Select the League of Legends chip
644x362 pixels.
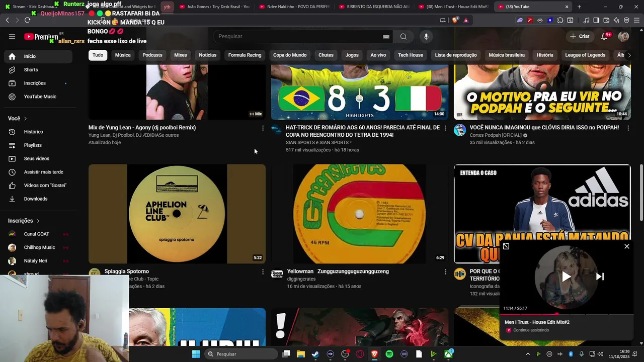[585, 55]
